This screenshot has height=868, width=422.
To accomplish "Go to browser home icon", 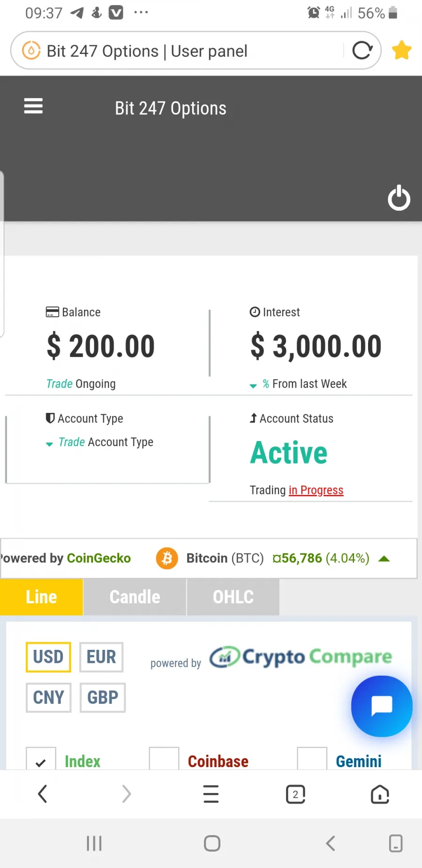I will (380, 794).
